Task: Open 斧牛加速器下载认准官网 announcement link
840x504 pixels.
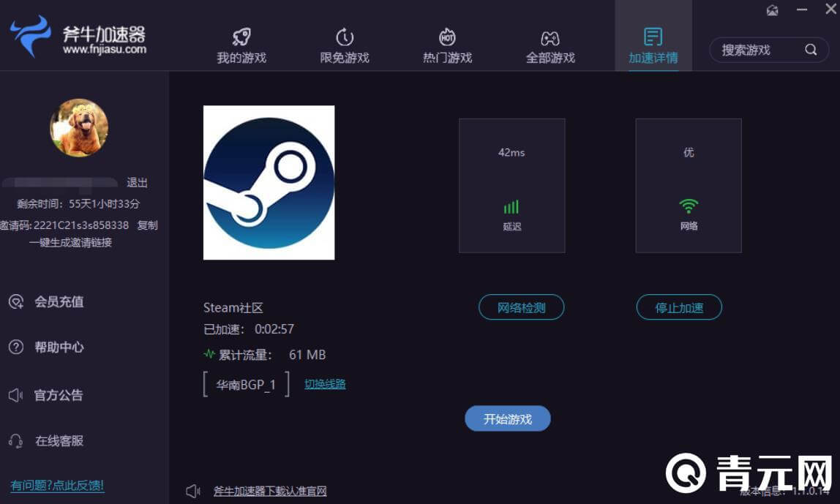Action: point(270,491)
